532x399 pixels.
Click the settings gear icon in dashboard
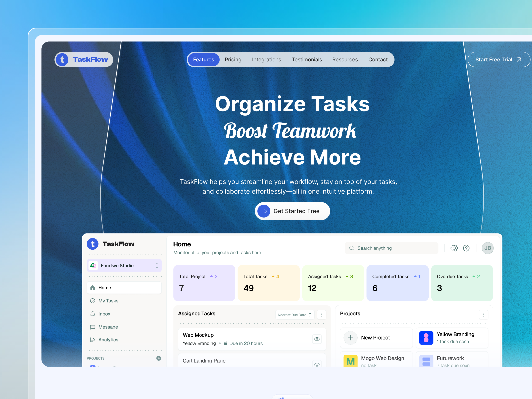pyautogui.click(x=454, y=248)
